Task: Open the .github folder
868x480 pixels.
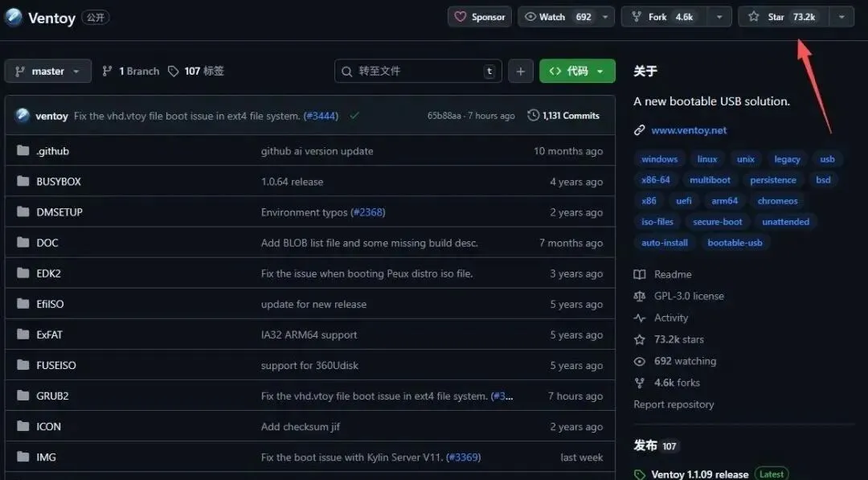Action: tap(52, 151)
